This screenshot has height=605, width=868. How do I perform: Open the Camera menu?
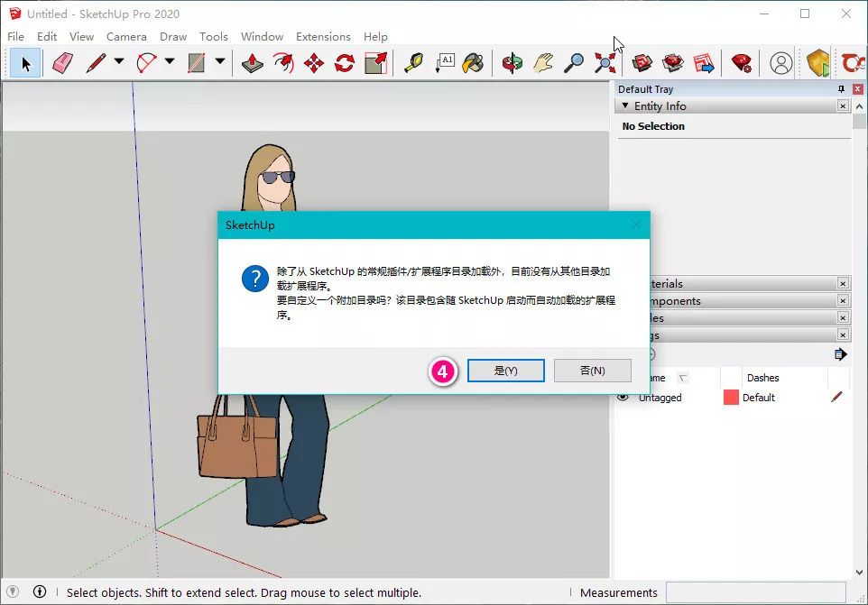(126, 36)
